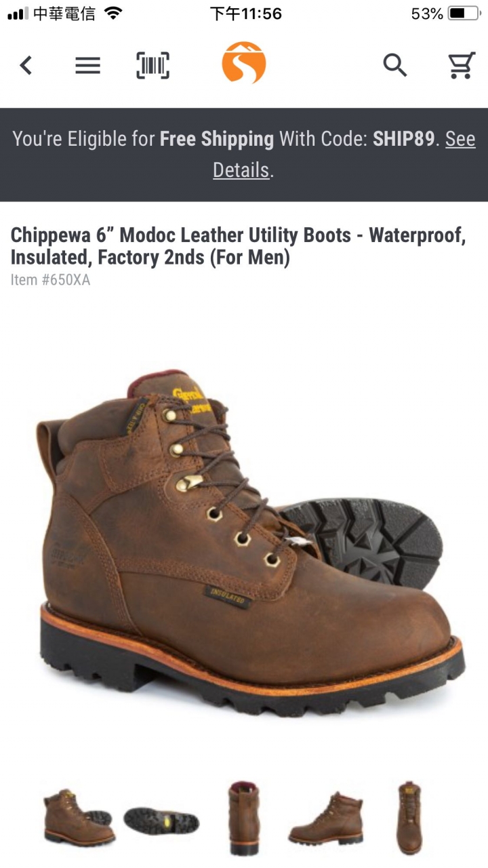The image size is (488, 868).
Task: Select the outsole view thumbnail
Action: pos(161,821)
